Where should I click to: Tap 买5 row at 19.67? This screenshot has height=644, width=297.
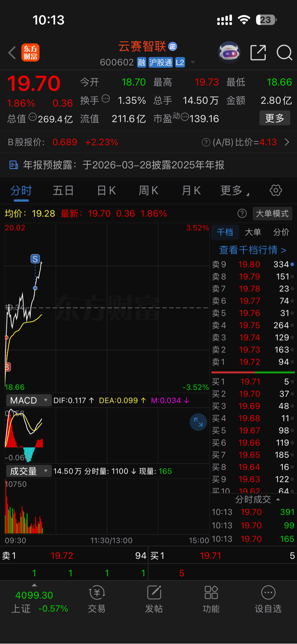(x=253, y=431)
